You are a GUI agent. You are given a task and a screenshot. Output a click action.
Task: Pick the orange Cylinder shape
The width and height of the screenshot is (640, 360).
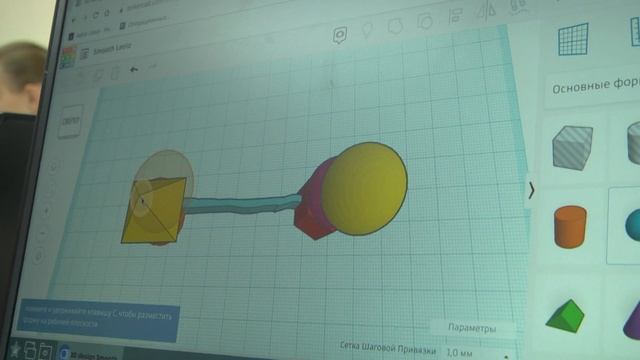point(571,227)
